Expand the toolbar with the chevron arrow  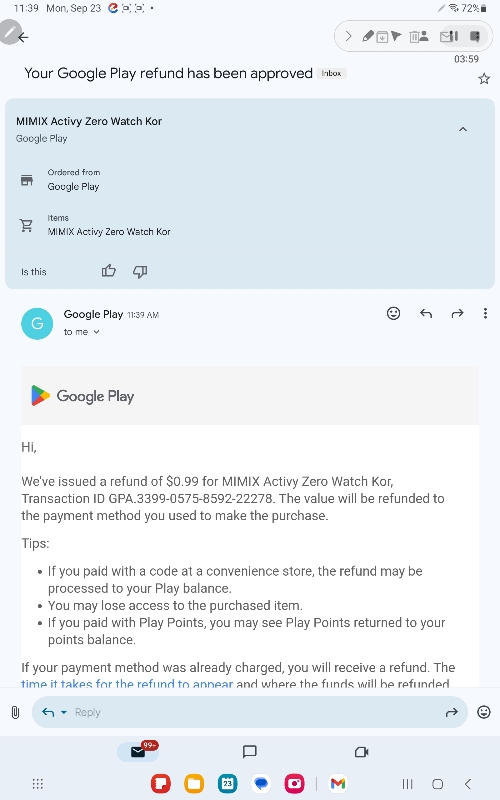pos(348,36)
